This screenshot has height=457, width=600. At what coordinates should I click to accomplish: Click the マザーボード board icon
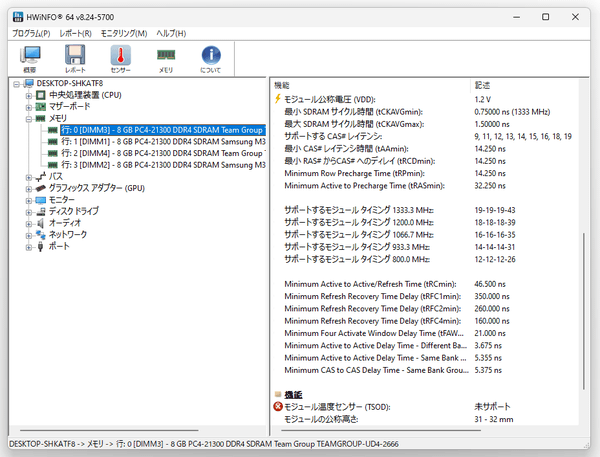tap(41, 106)
